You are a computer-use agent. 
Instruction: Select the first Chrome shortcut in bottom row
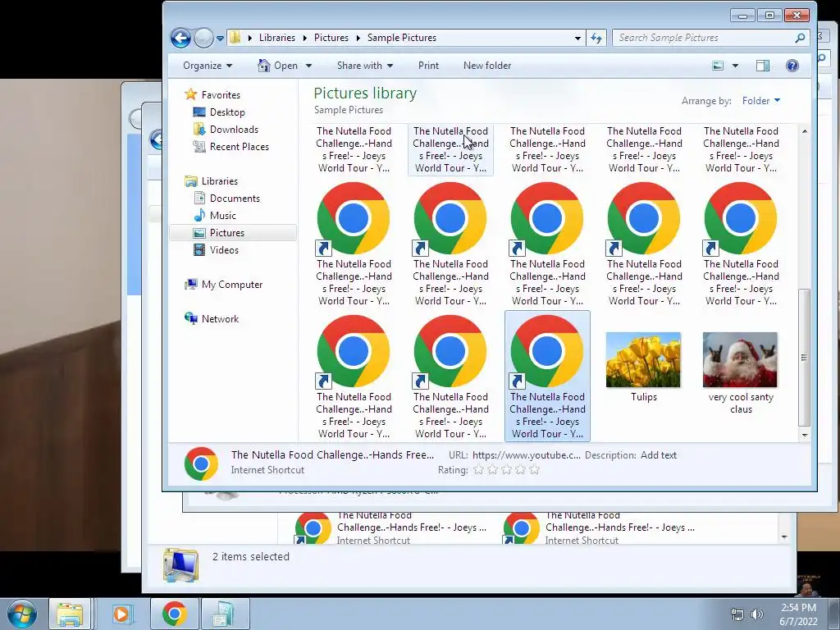point(354,351)
